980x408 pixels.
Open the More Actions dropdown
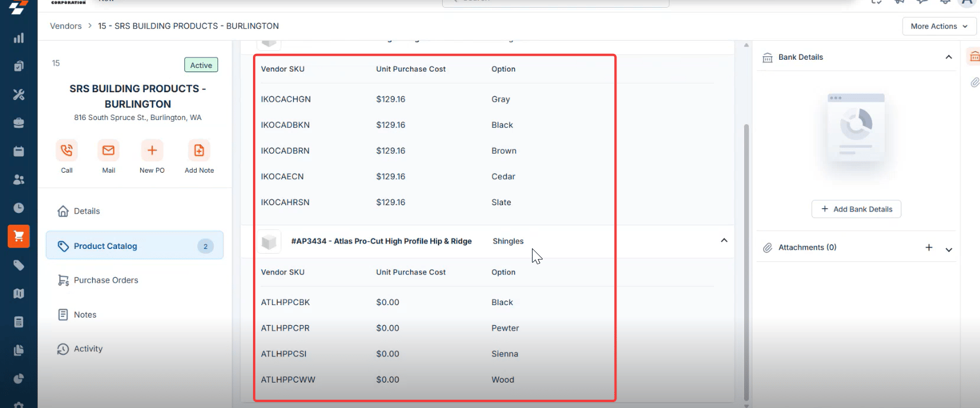click(x=939, y=26)
